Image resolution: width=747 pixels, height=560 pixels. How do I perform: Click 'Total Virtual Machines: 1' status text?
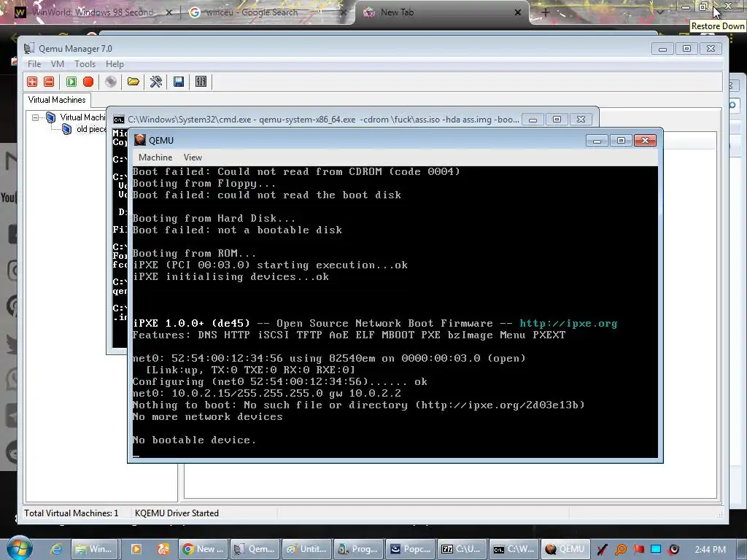[71, 513]
